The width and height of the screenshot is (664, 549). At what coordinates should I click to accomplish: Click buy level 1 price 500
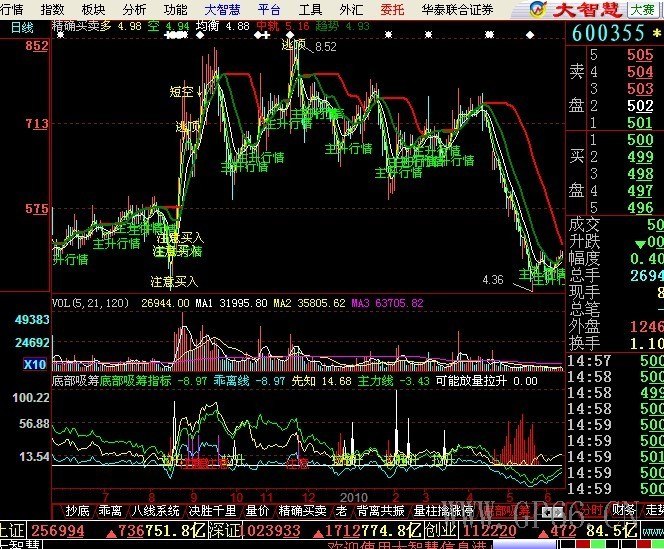click(x=640, y=141)
